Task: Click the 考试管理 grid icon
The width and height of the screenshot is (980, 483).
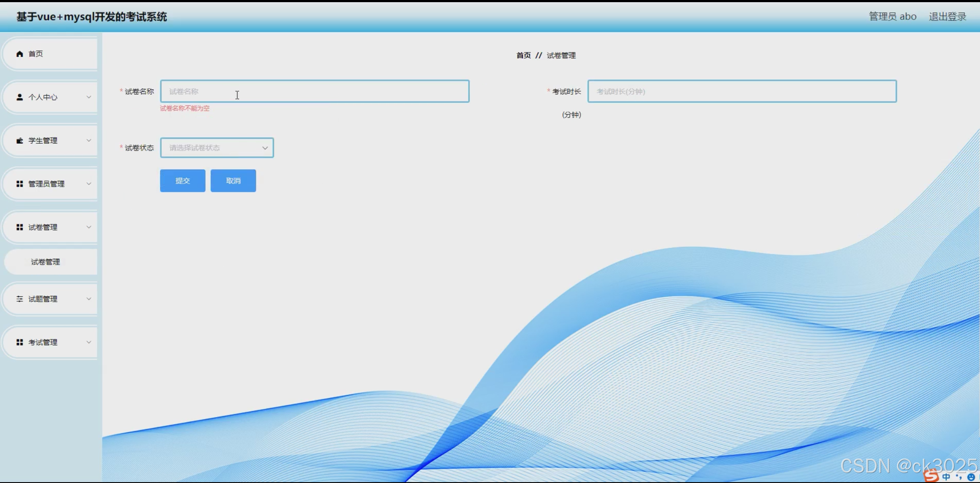Action: coord(20,342)
